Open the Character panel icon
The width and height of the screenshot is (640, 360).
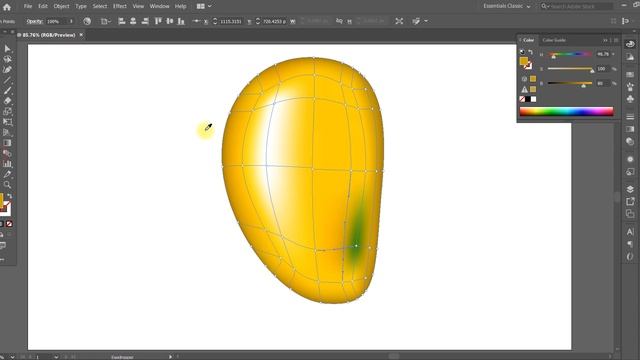pos(630,232)
